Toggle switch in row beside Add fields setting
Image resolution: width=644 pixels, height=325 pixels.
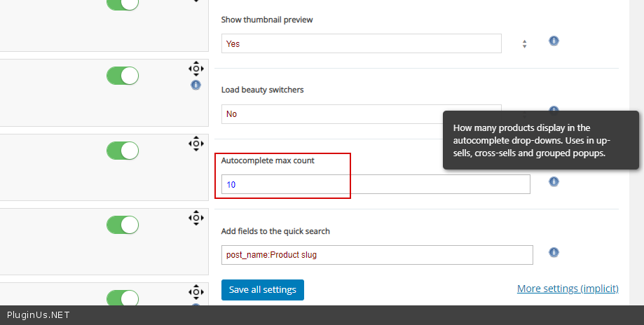pos(123,225)
